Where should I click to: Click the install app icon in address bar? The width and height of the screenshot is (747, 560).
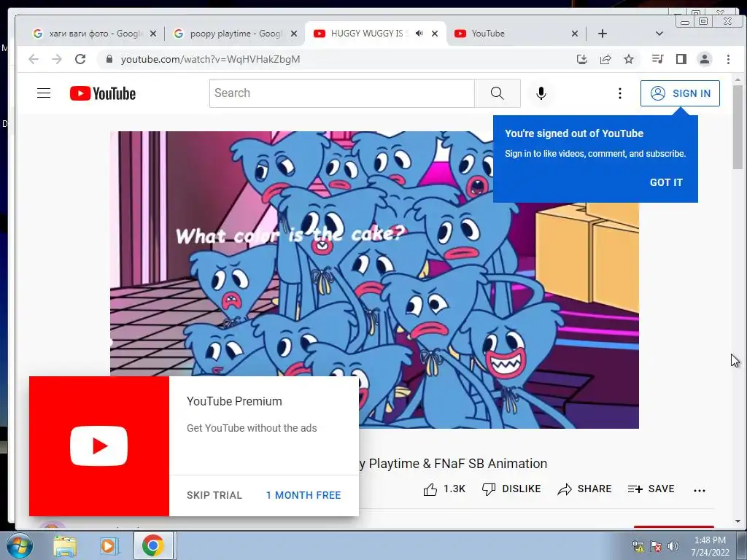point(581,59)
